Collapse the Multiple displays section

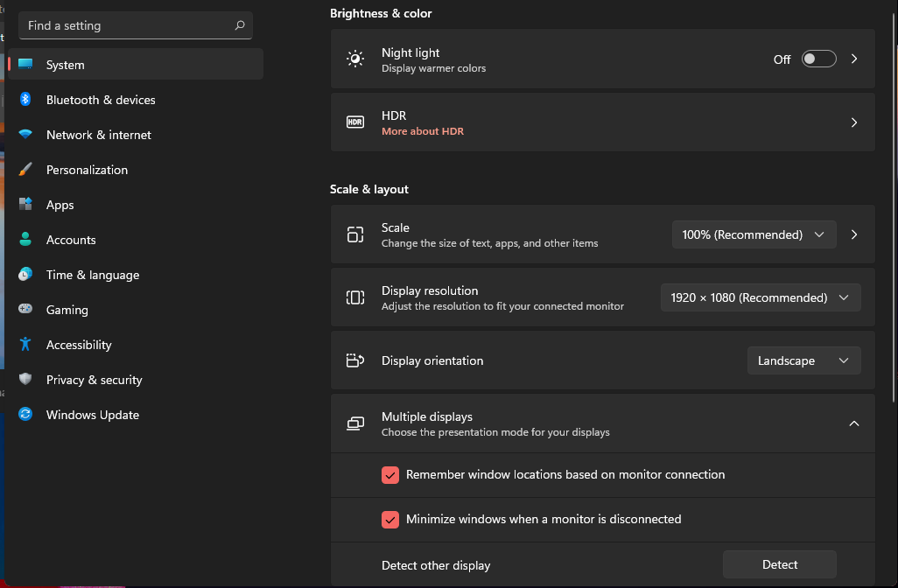coord(854,423)
